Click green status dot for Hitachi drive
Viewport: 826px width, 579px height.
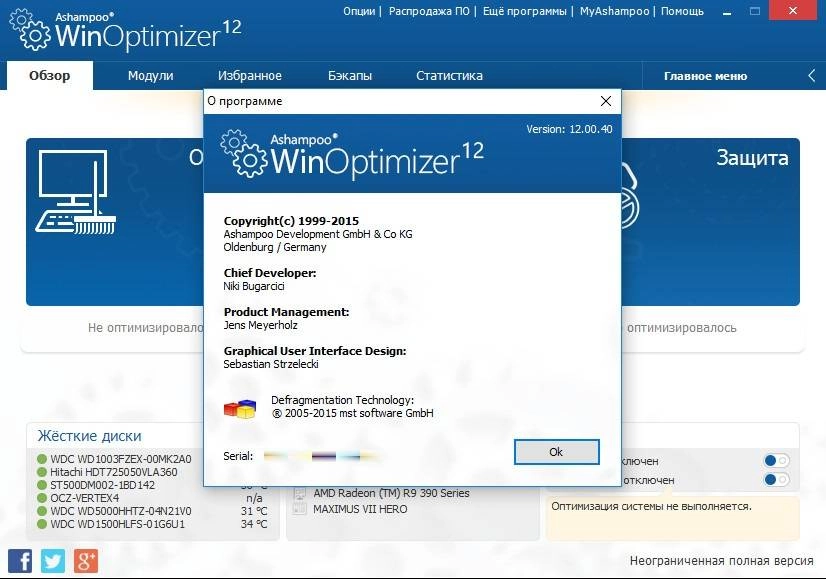(x=42, y=472)
